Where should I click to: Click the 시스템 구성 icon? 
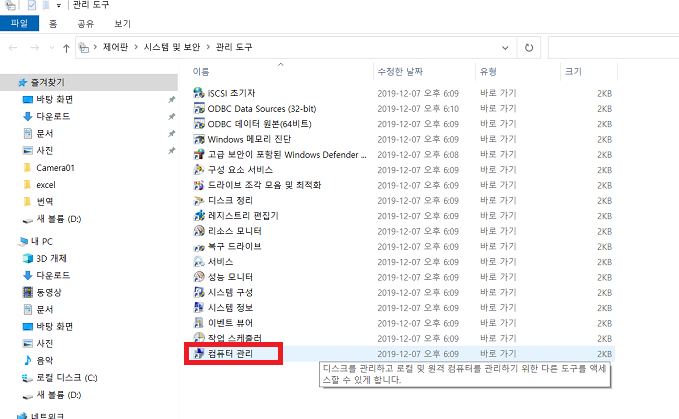(199, 293)
